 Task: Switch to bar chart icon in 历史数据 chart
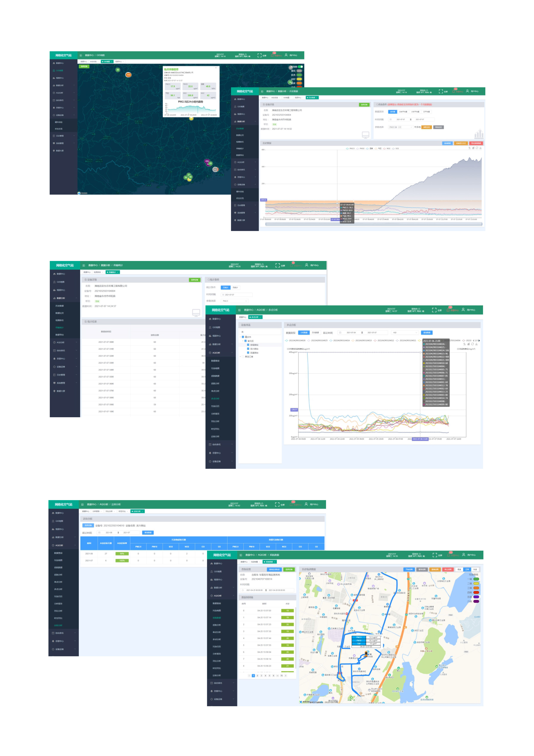473,148
